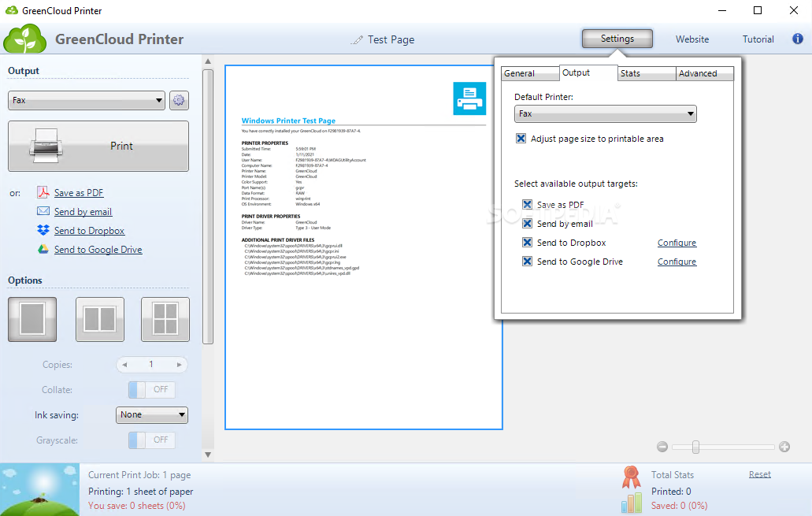Image resolution: width=812 pixels, height=516 pixels.
Task: Uncheck Adjust page size to printable area
Action: 521,139
